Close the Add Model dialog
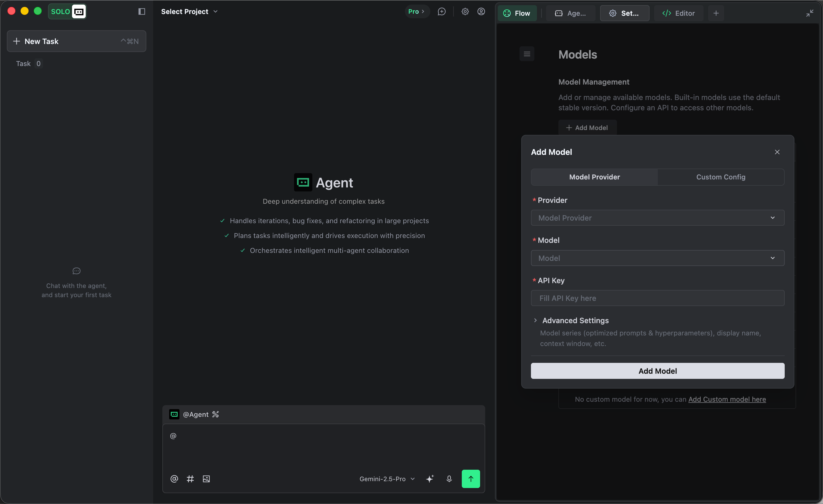Viewport: 823px width, 504px height. pyautogui.click(x=777, y=152)
